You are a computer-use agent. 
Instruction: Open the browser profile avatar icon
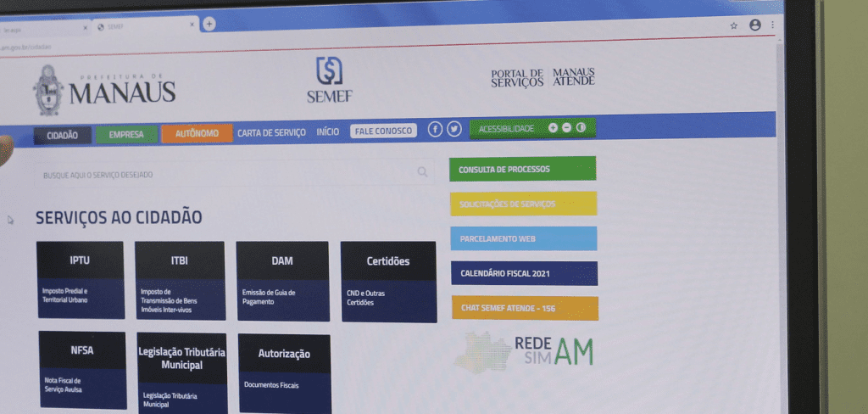click(x=755, y=25)
